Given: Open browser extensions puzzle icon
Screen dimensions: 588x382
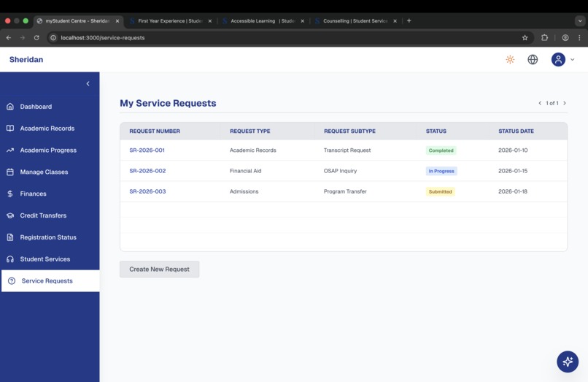Looking at the screenshot, I should click(544, 37).
